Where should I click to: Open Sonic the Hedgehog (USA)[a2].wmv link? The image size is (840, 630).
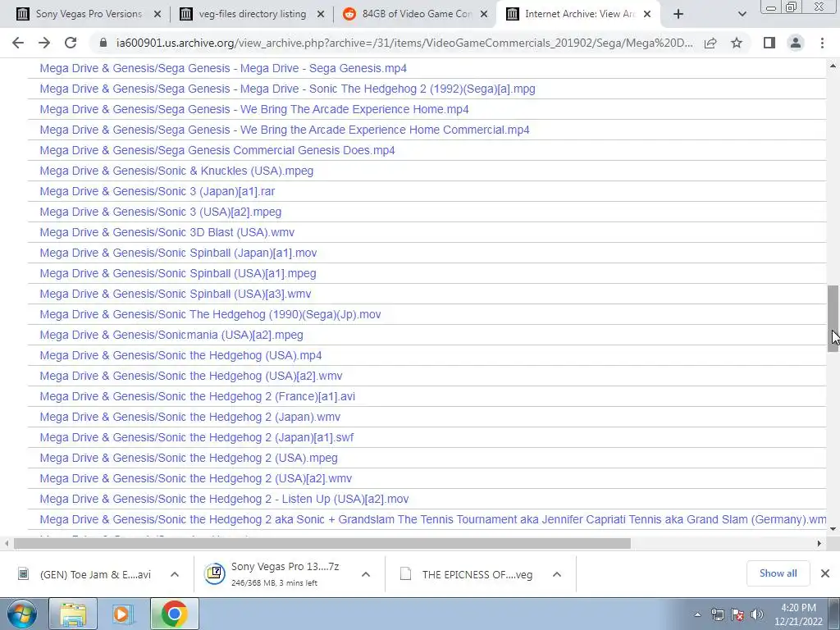[190, 376]
